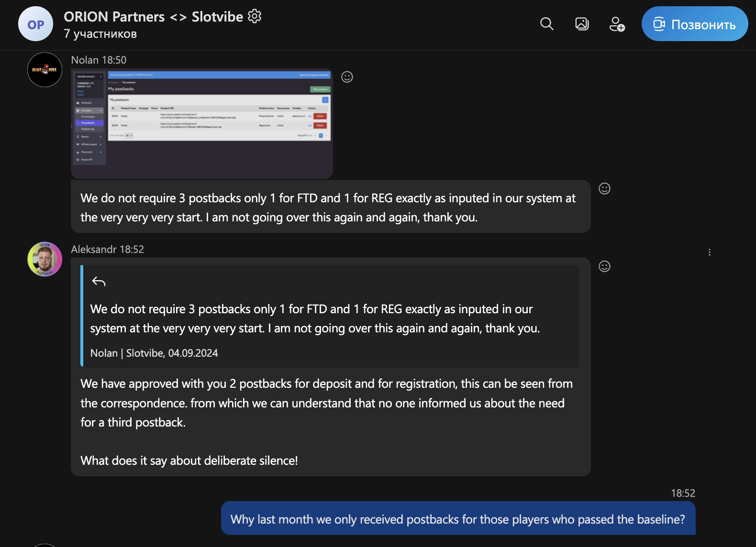Image resolution: width=756 pixels, height=547 pixels.
Task: React to Nolan's screenshot image
Action: (x=347, y=77)
